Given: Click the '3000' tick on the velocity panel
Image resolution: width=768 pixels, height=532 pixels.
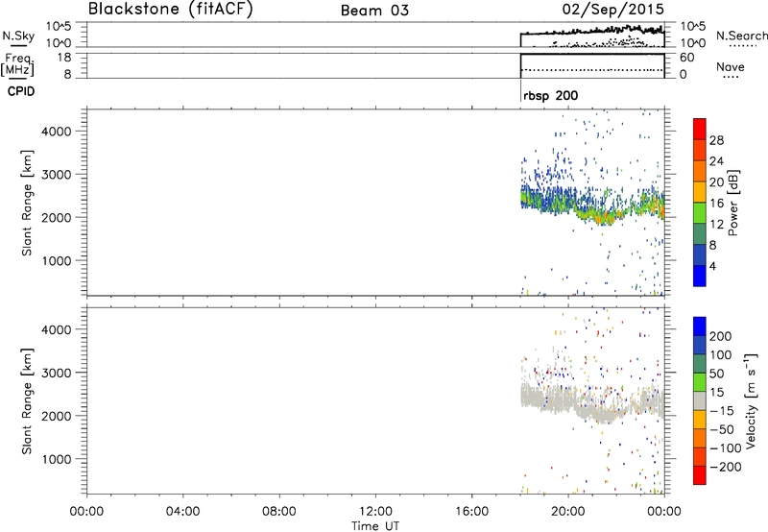Looking at the screenshot, I should click(x=56, y=373).
